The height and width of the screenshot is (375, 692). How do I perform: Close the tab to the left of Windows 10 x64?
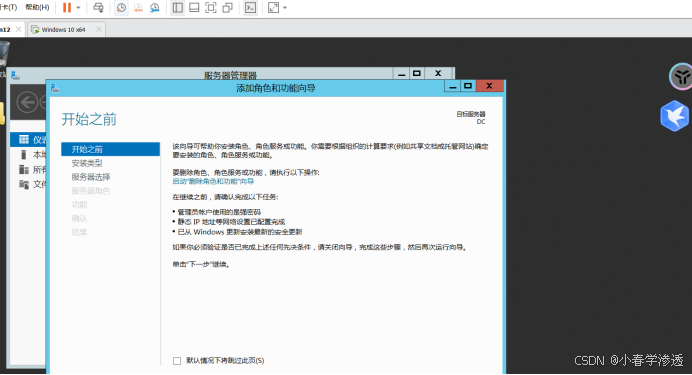(19, 30)
